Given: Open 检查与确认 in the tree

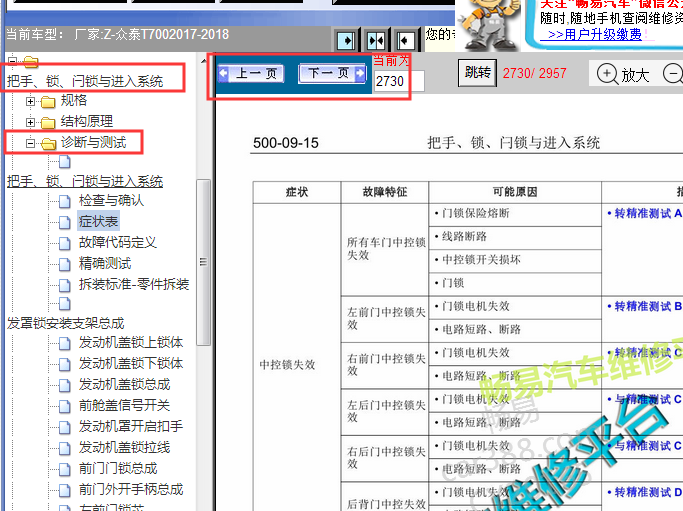Looking at the screenshot, I should point(111,200).
